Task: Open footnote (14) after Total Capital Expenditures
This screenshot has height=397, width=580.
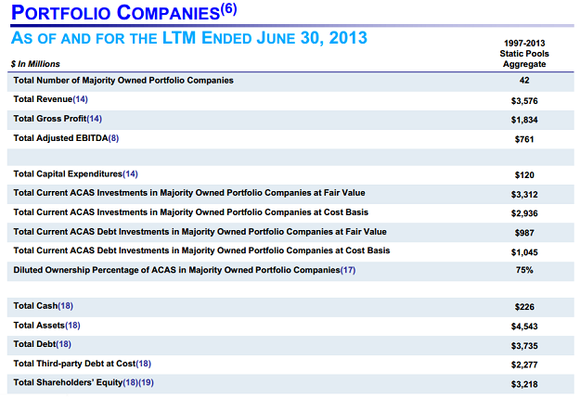Action: [130, 174]
